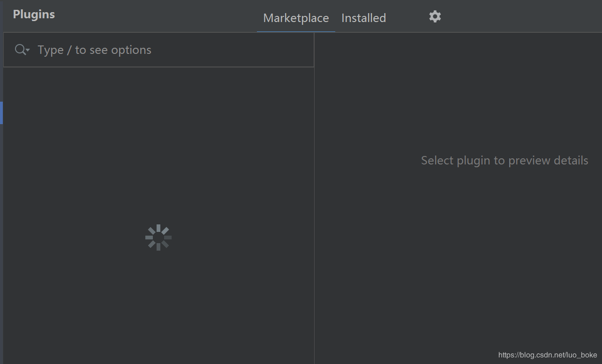
Task: Click the Plugins heading label
Action: tap(33, 14)
